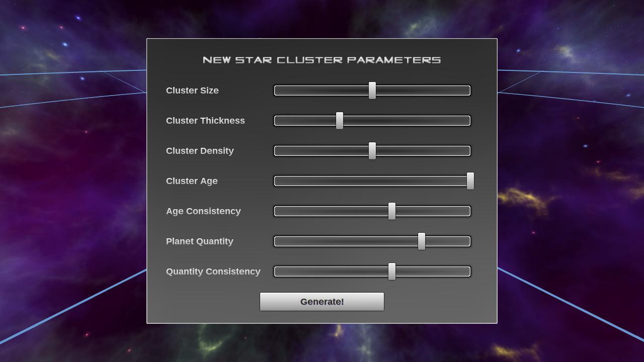Click the Quantity Consistency slider handle

tap(392, 271)
